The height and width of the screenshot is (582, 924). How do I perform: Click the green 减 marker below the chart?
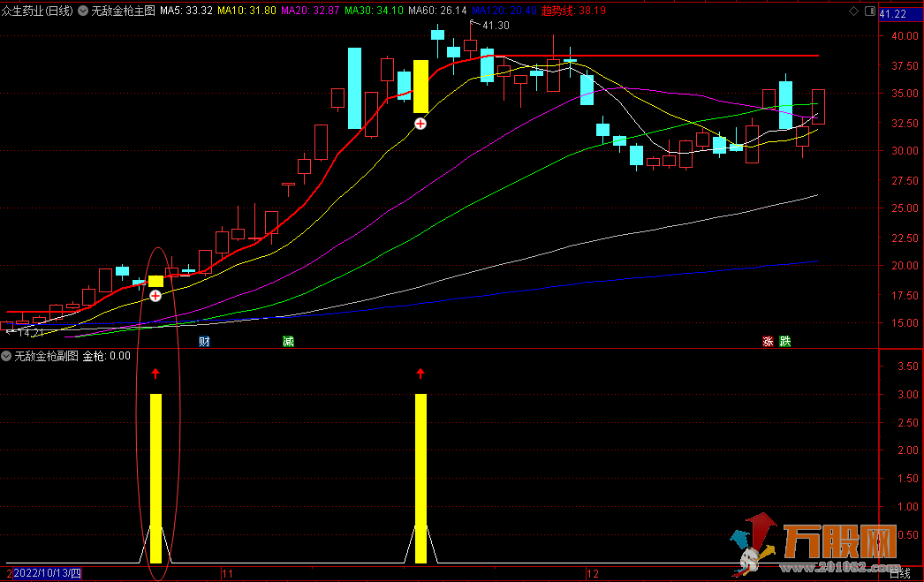click(x=288, y=341)
